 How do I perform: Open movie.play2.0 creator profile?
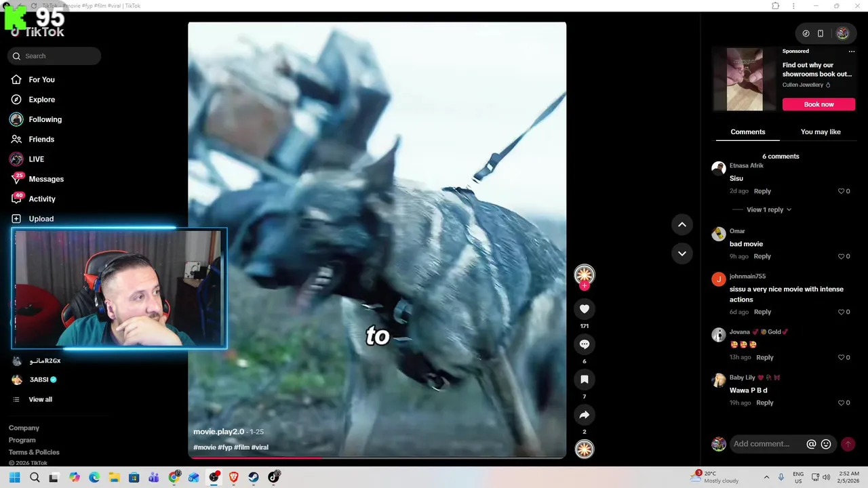[x=218, y=432]
